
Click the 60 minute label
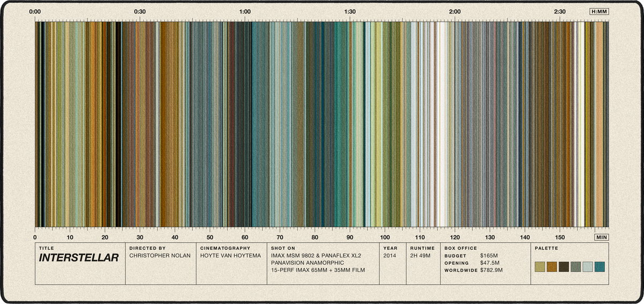[x=245, y=237]
